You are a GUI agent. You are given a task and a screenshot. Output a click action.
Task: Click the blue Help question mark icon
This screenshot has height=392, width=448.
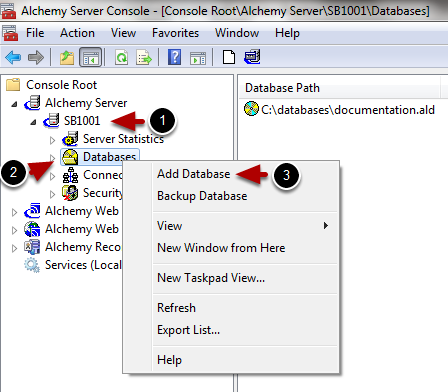(x=174, y=57)
